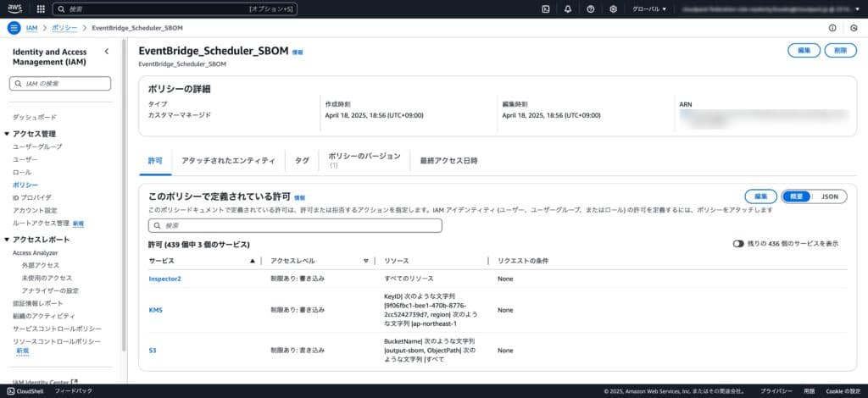Open ユーザー in sidebar

25,159
